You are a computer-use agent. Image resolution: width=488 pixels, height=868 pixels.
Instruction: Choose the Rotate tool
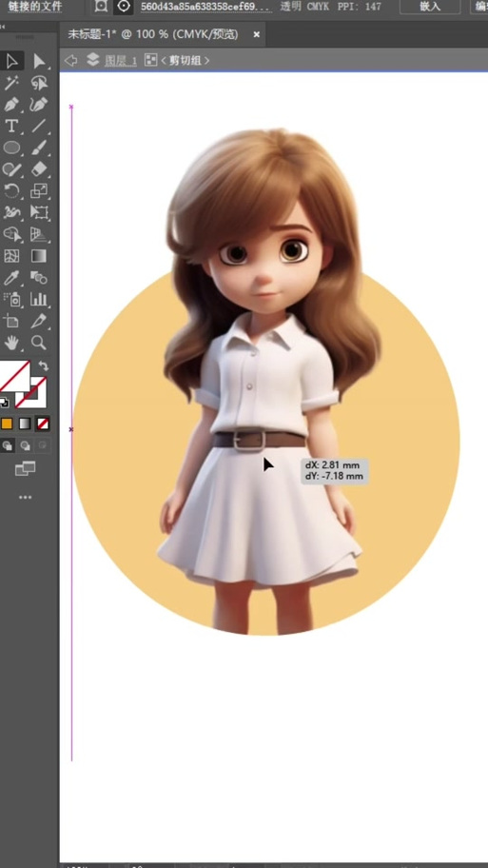pos(11,191)
